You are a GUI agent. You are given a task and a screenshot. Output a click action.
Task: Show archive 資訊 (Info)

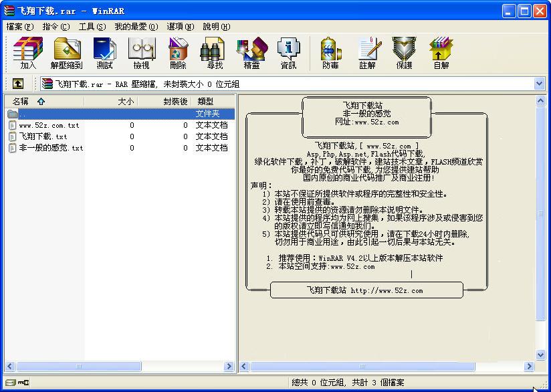(x=288, y=54)
